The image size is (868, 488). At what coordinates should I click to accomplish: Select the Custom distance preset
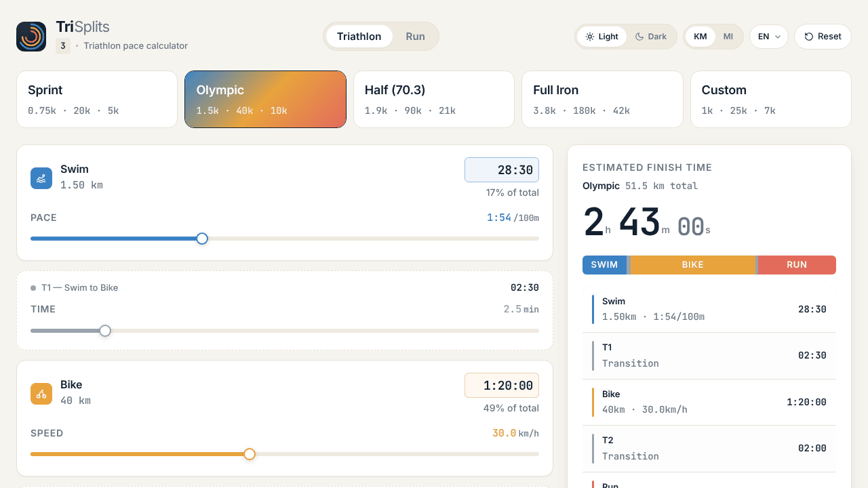pyautogui.click(x=771, y=100)
